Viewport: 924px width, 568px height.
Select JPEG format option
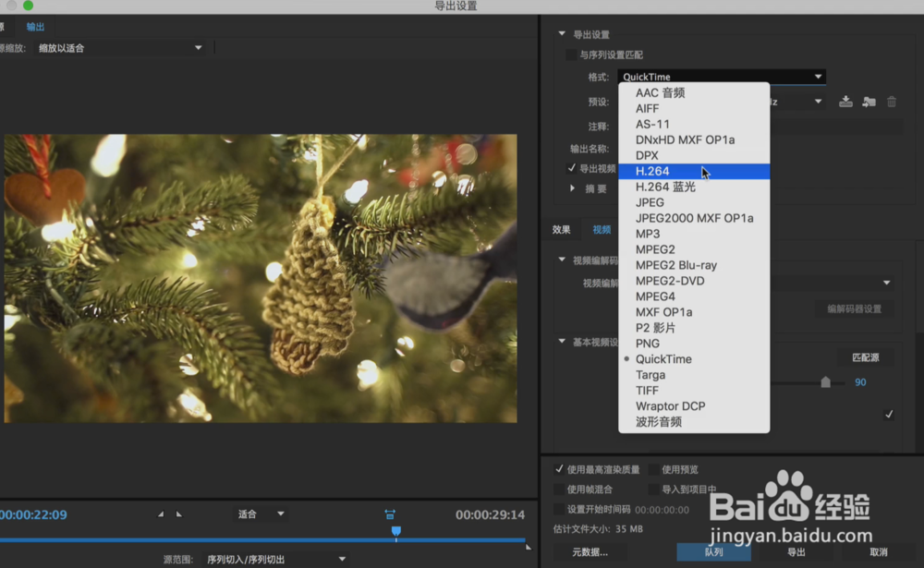point(694,202)
